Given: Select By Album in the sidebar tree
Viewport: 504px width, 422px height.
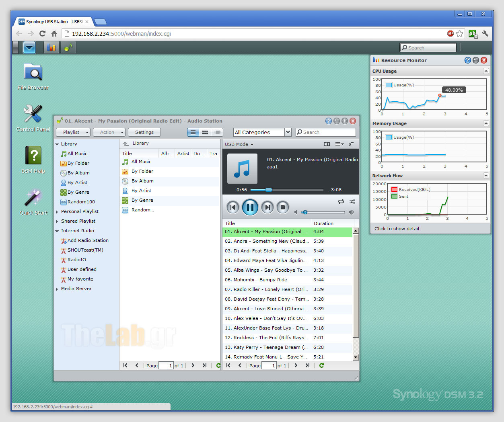Looking at the screenshot, I should 75,173.
